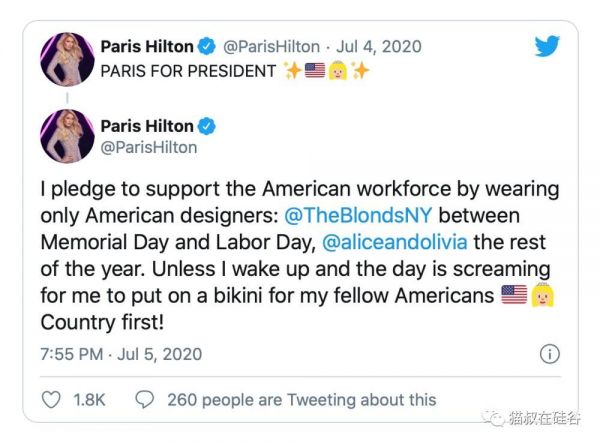Open Paris Hilton's avatar in the main tweet

pos(67,137)
